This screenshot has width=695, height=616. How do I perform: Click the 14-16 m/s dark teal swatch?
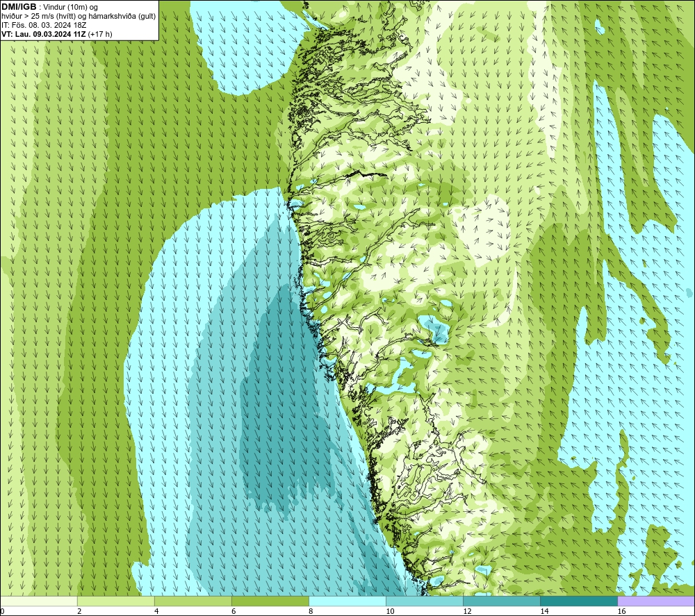(579, 601)
